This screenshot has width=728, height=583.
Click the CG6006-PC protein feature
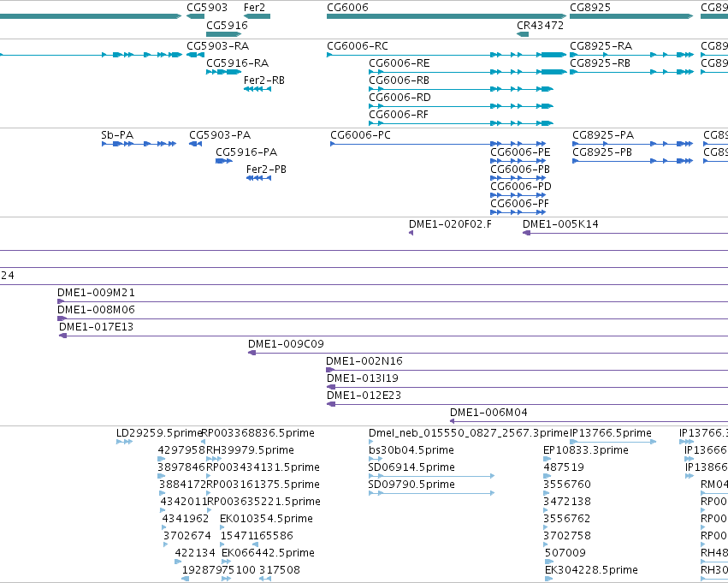pos(361,135)
